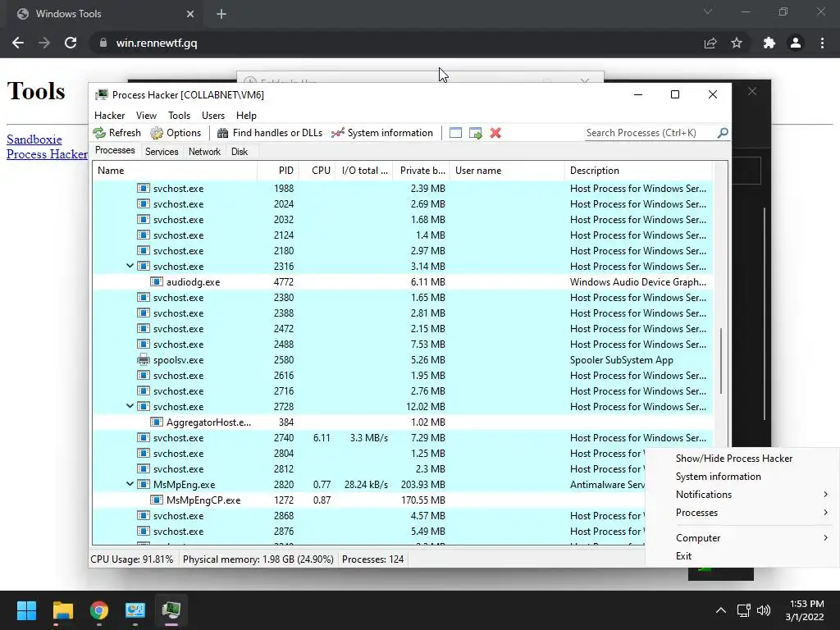
Task: Expand Computer submenu in tray menu
Action: tap(742, 538)
